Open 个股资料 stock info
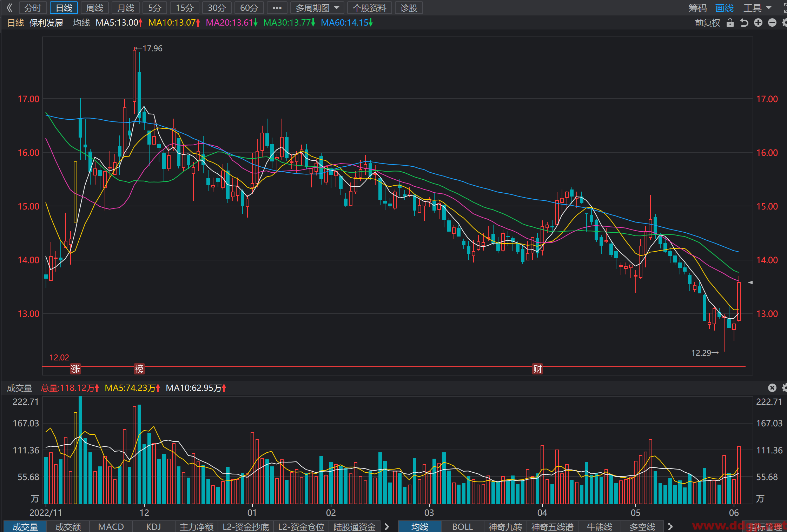Viewport: 787px width, 532px height. (369, 8)
